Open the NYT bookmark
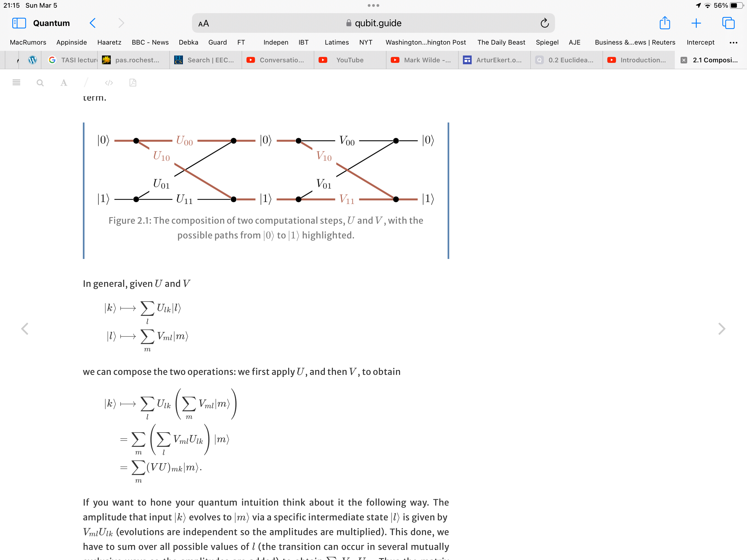The width and height of the screenshot is (747, 560). (366, 42)
